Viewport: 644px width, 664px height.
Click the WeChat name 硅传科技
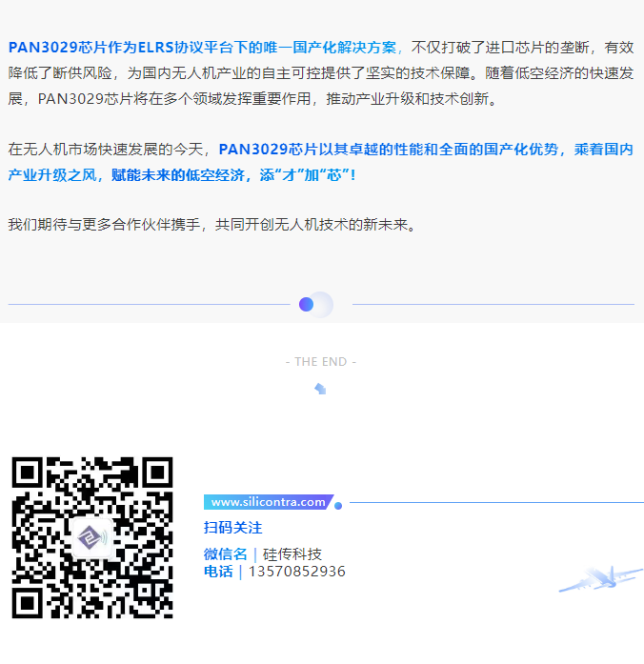(292, 553)
